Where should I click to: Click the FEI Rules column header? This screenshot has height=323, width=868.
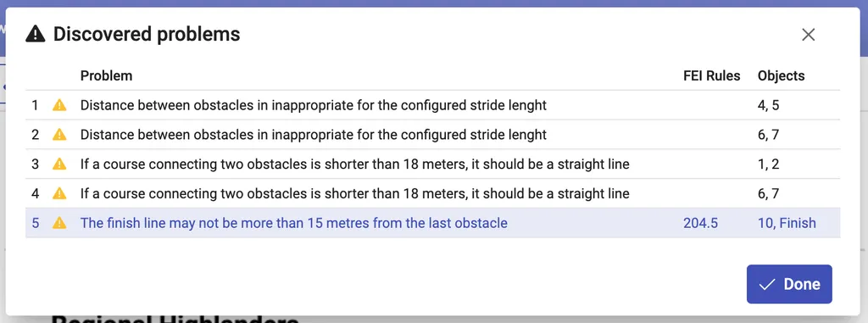(x=711, y=76)
